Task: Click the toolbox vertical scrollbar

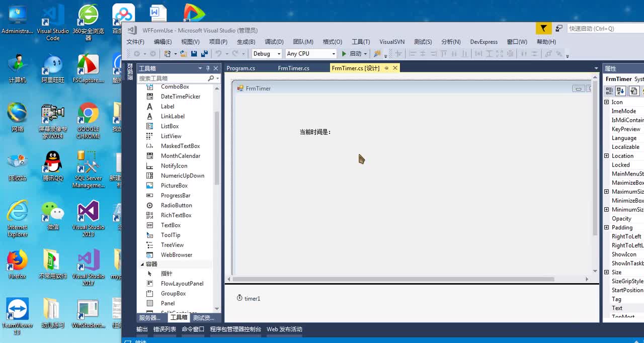Action: (217, 148)
